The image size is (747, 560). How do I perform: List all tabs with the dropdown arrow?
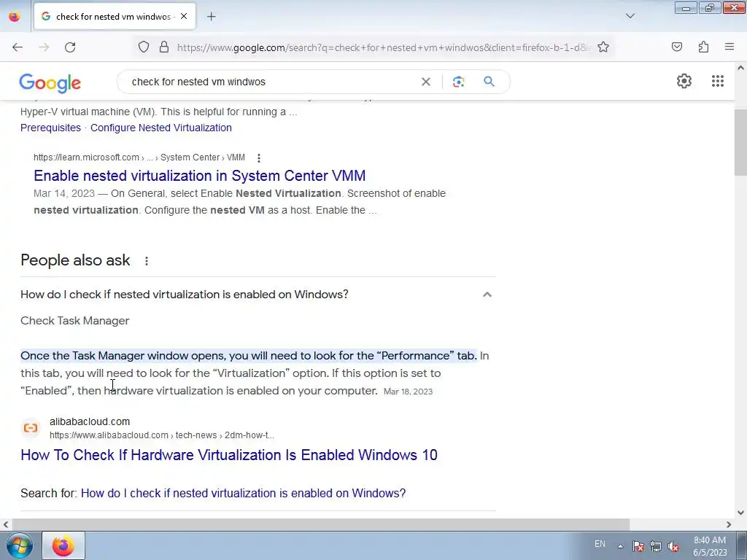coord(630,16)
